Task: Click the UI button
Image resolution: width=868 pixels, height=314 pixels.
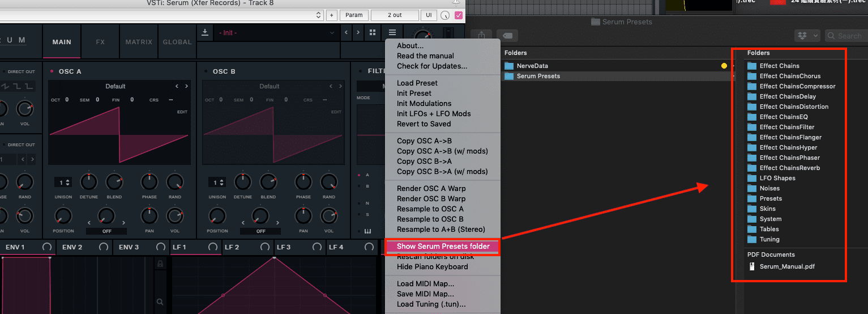Action: pos(428,15)
